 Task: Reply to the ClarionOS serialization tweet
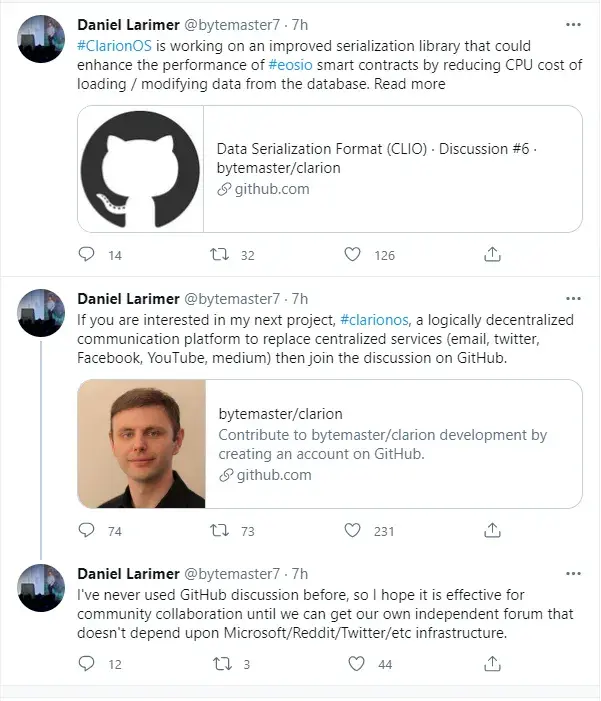87,255
